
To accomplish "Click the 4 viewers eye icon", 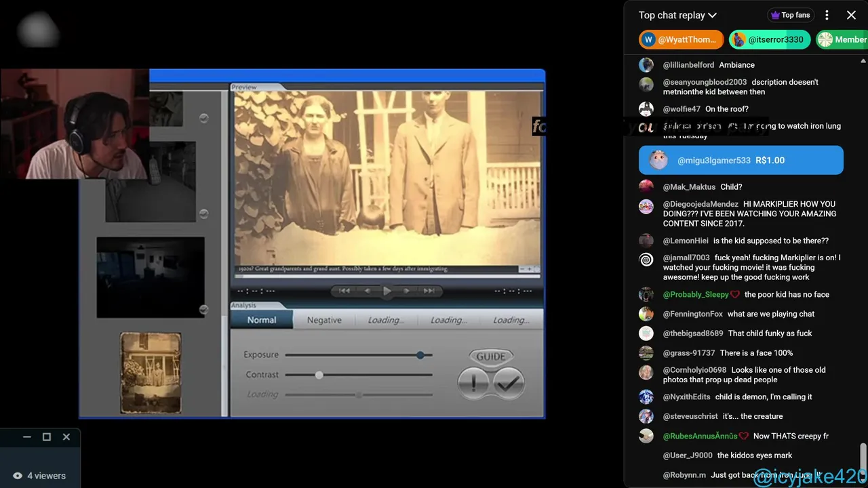I will tap(18, 476).
